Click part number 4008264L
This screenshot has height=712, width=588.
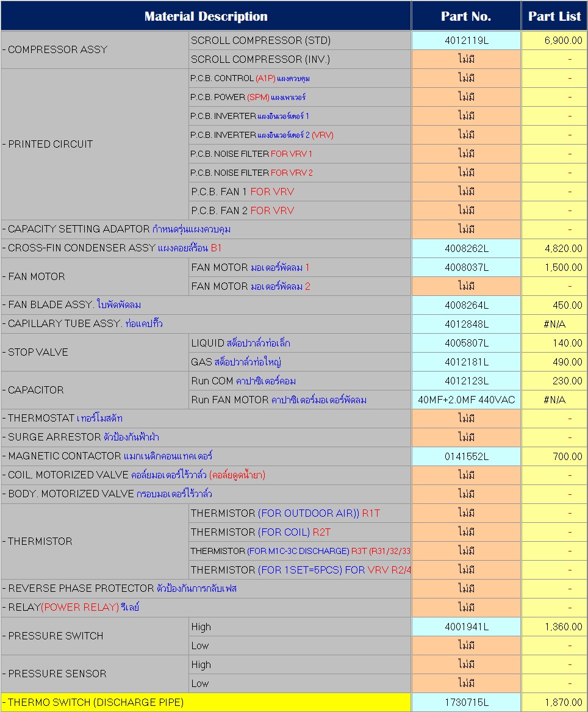tap(466, 306)
